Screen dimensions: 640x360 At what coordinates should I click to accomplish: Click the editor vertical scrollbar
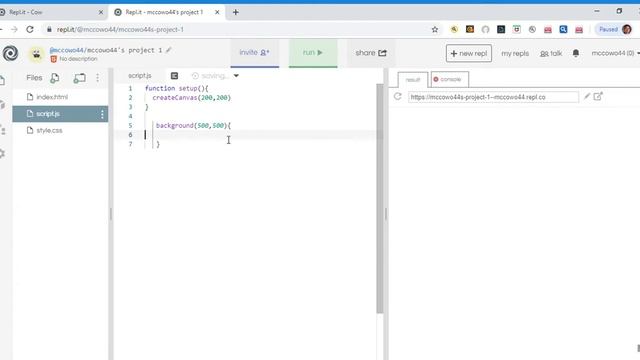pos(380,198)
